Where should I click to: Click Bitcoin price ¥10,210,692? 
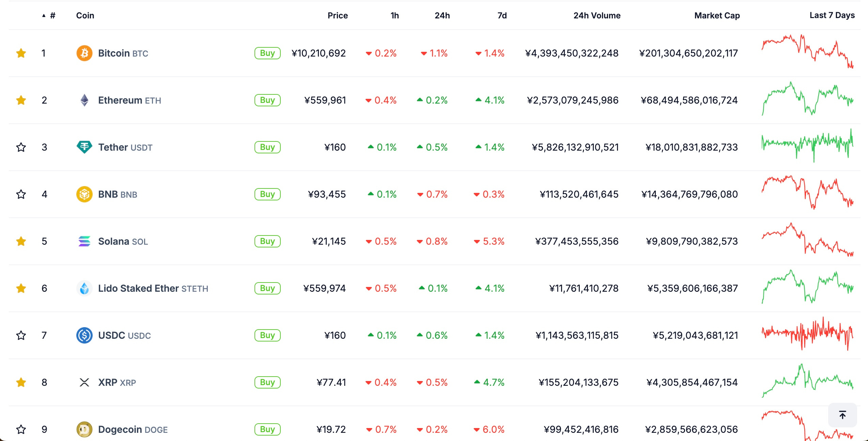pos(319,53)
